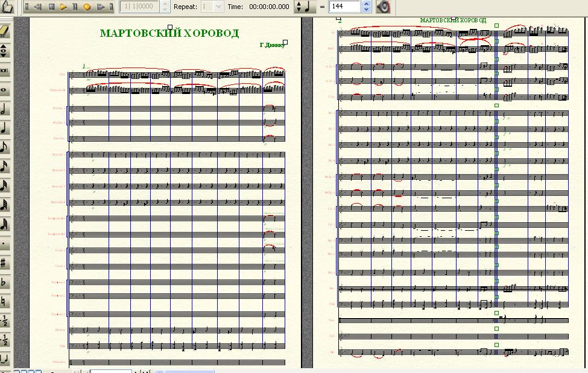Select the quarter note duration

coord(4,128)
